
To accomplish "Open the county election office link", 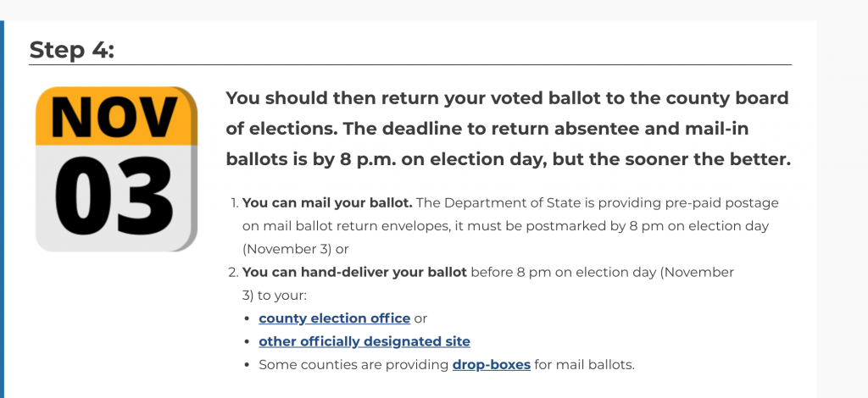I will pos(334,318).
